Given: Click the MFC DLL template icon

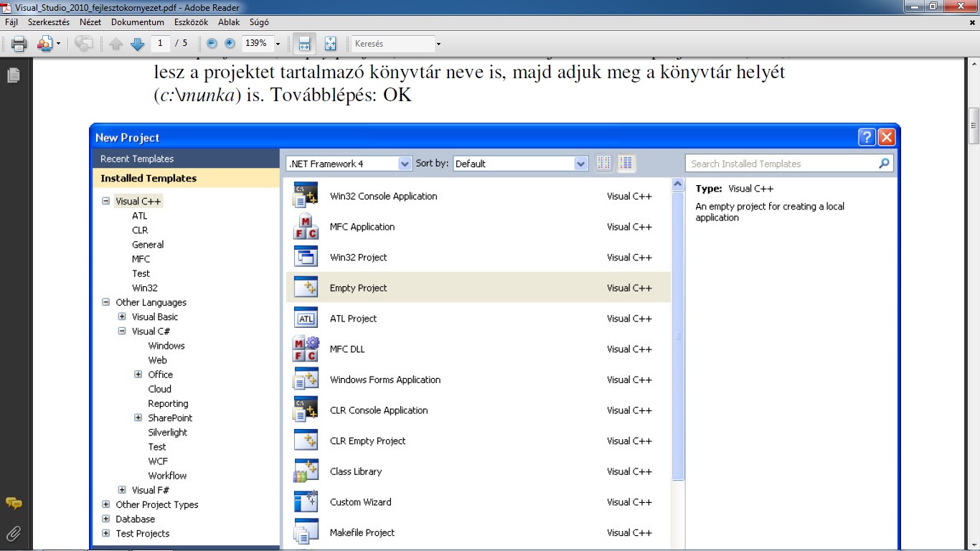Looking at the screenshot, I should click(306, 349).
